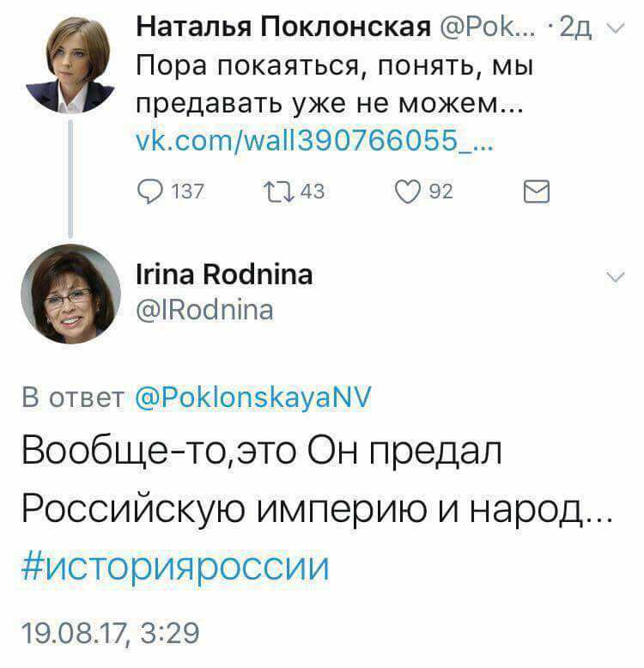Open the vk.com/wall390766055 link
The image size is (644, 668).
[x=315, y=141]
